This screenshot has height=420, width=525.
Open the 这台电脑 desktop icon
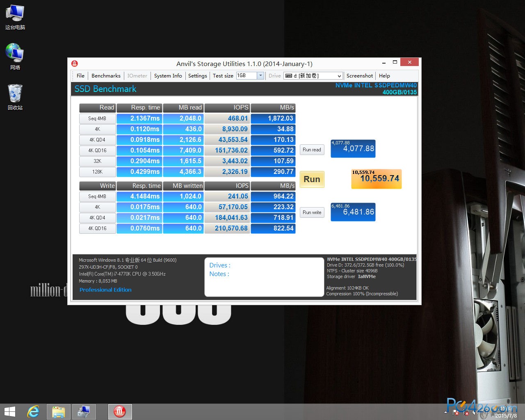15,18
